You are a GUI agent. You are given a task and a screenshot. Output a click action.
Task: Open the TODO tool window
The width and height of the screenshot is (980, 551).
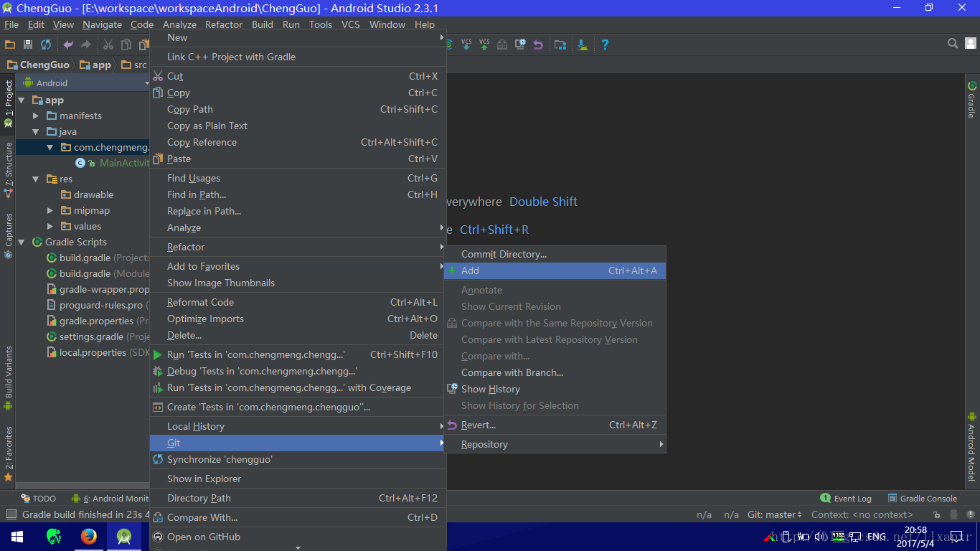click(x=38, y=499)
